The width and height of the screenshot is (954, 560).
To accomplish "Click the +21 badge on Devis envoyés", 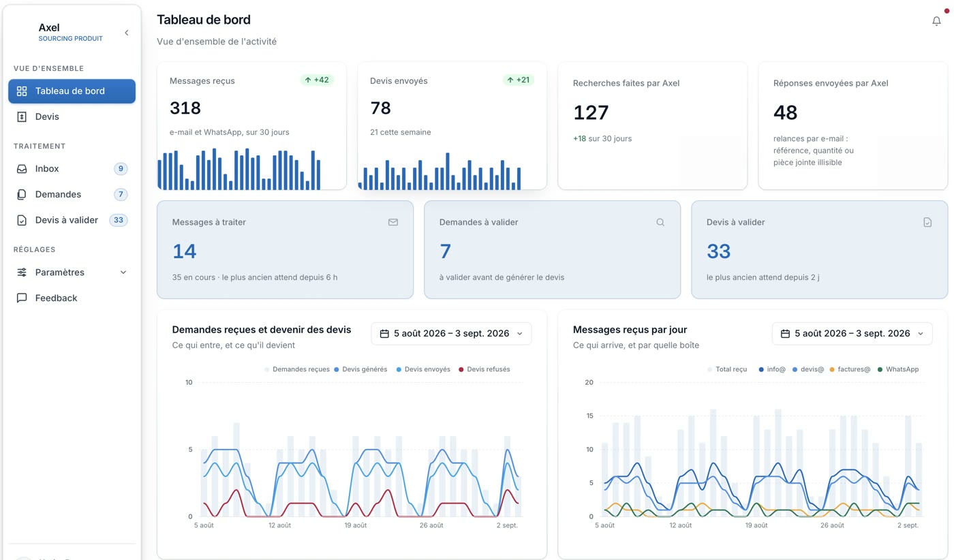I will [519, 80].
